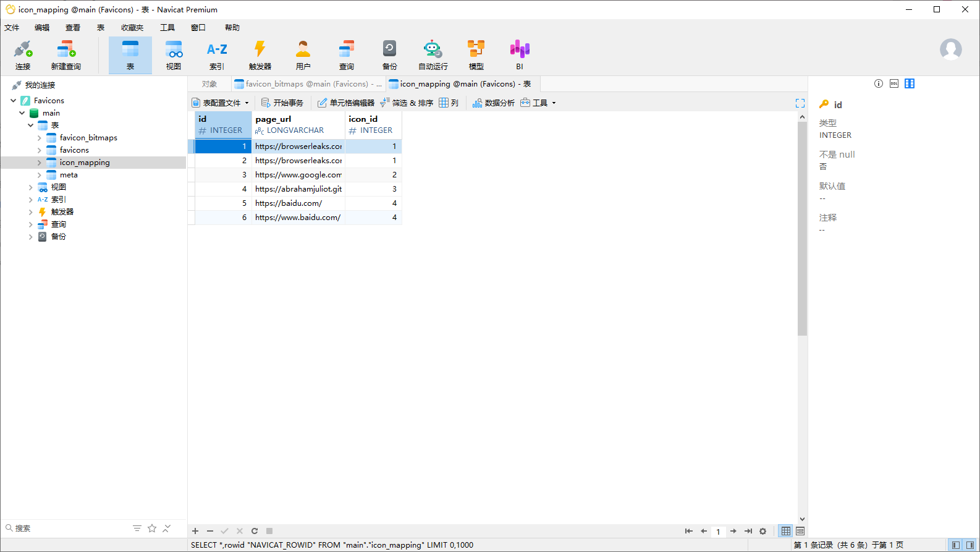Click the 连接 (Connection) toolbar icon
The width and height of the screenshot is (980, 552).
tap(23, 55)
